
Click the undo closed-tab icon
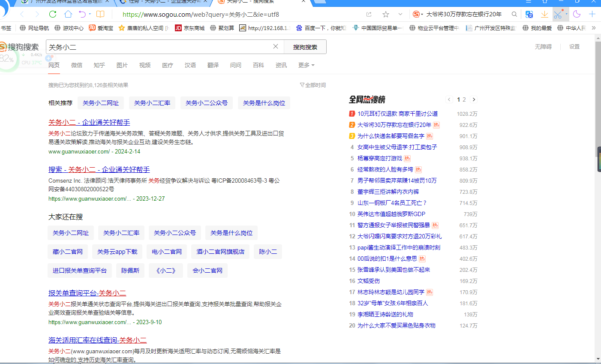[82, 14]
